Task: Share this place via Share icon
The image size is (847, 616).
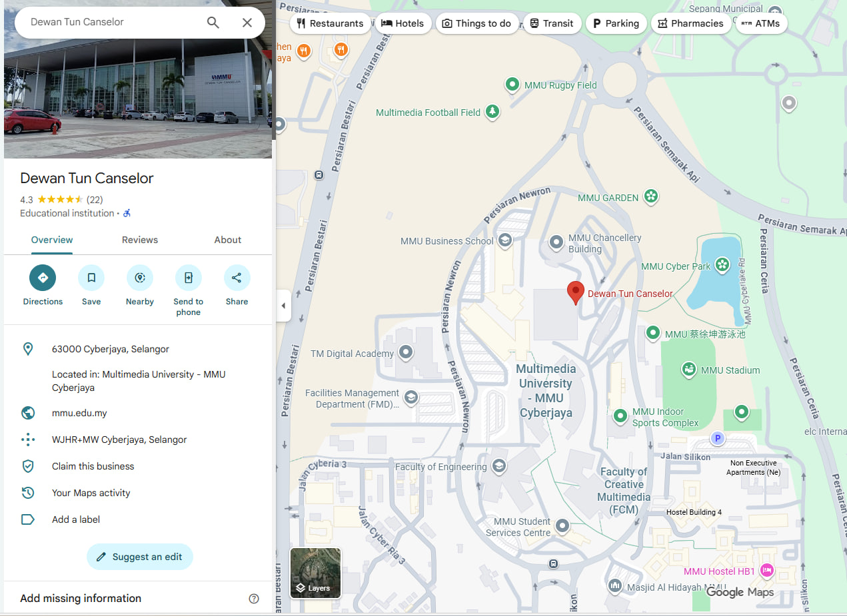Action: 237,278
